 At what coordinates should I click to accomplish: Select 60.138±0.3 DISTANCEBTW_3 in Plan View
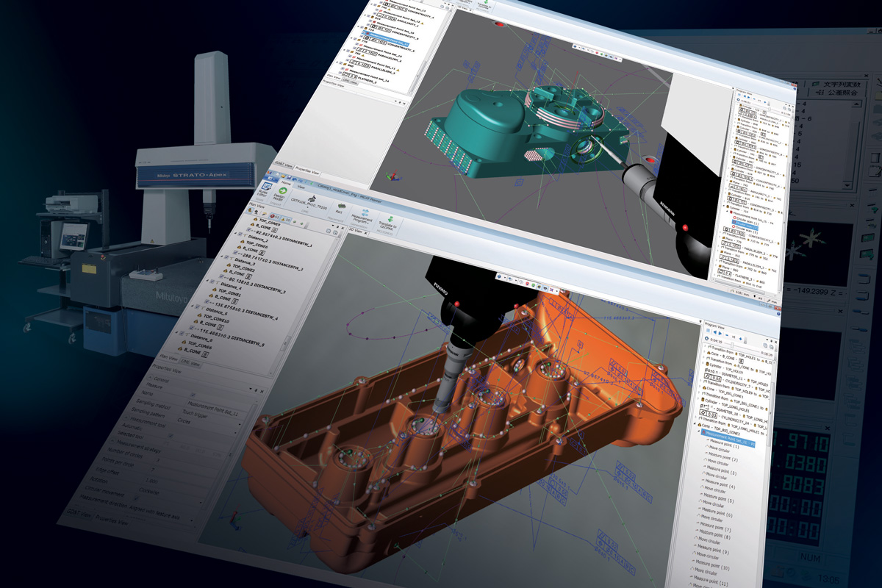coord(257,286)
